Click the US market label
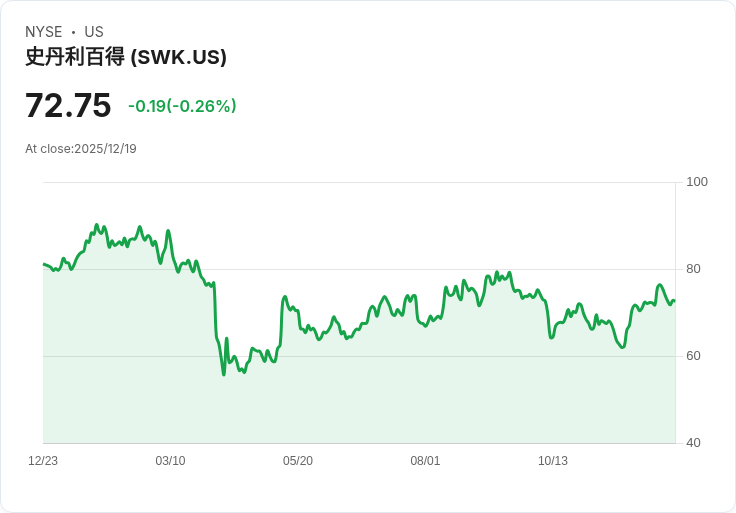 point(94,32)
